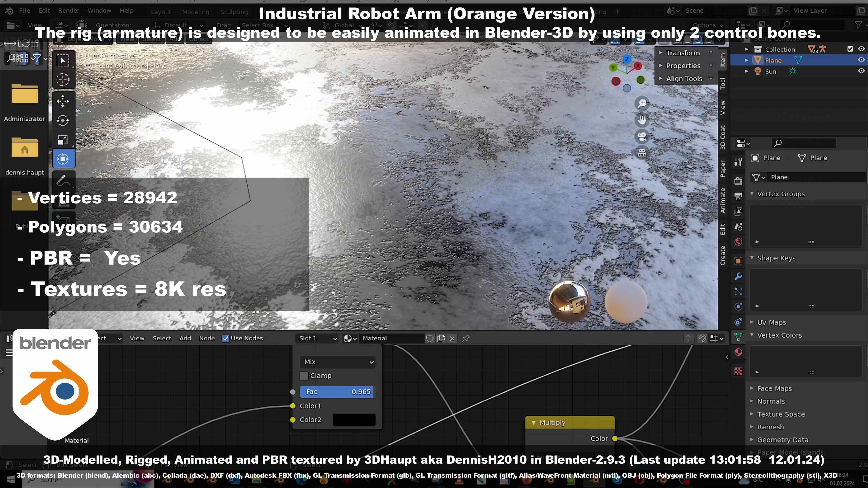Screen dimensions: 868x488
Task: Click the black Color2 swatch
Action: [x=354, y=420]
